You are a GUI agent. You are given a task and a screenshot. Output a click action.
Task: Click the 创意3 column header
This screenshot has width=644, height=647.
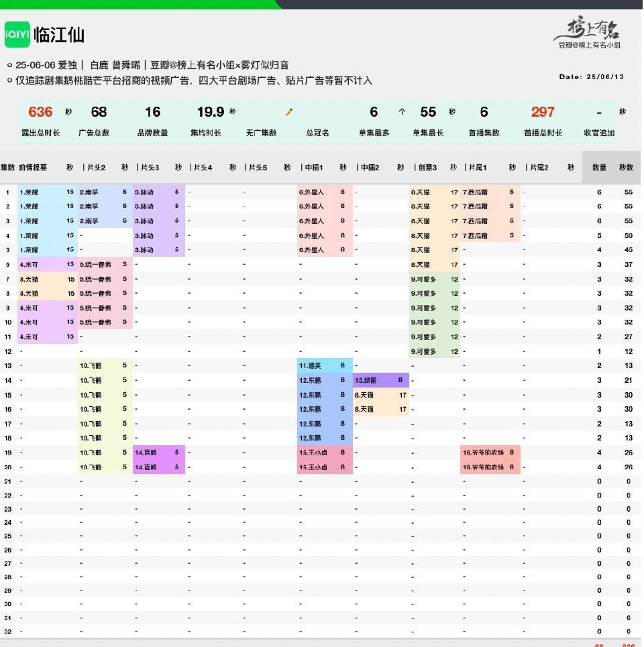(x=427, y=168)
